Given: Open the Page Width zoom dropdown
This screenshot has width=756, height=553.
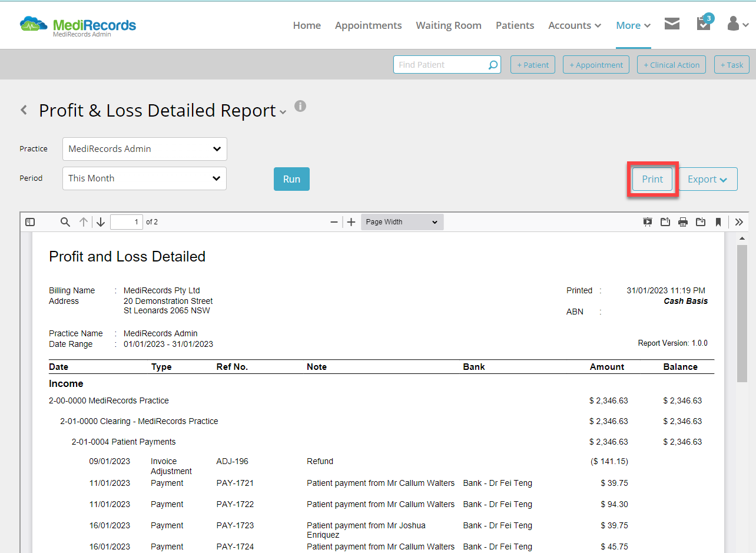Looking at the screenshot, I should coord(402,222).
